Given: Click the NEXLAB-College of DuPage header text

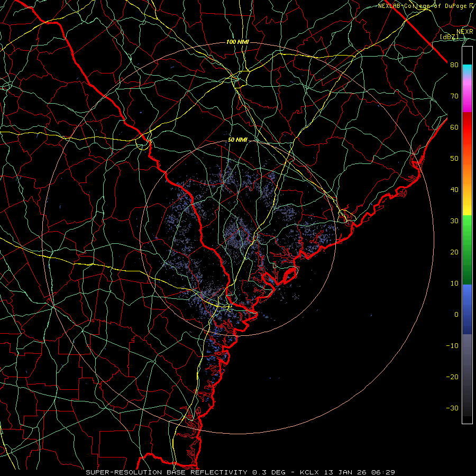Looking at the screenshot, I should click(x=426, y=6).
